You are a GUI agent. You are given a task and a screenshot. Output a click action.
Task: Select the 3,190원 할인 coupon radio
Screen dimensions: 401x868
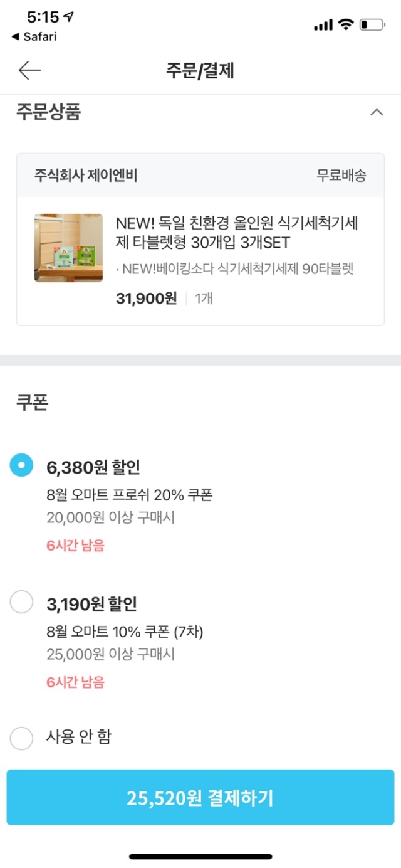click(21, 603)
